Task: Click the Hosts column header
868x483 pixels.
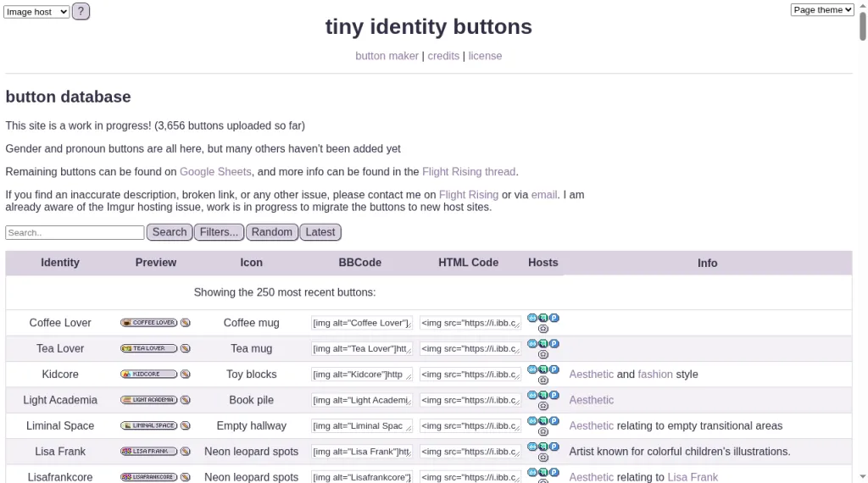Action: coord(543,263)
